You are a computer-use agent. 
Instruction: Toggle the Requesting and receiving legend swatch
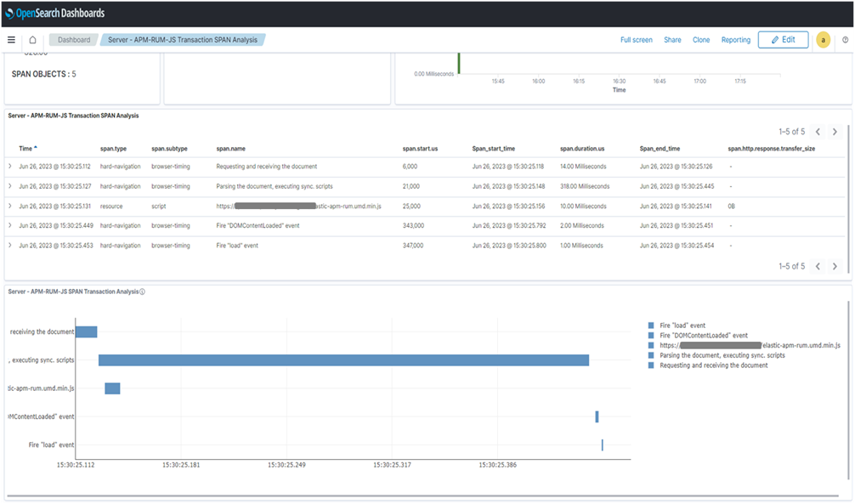coord(651,365)
